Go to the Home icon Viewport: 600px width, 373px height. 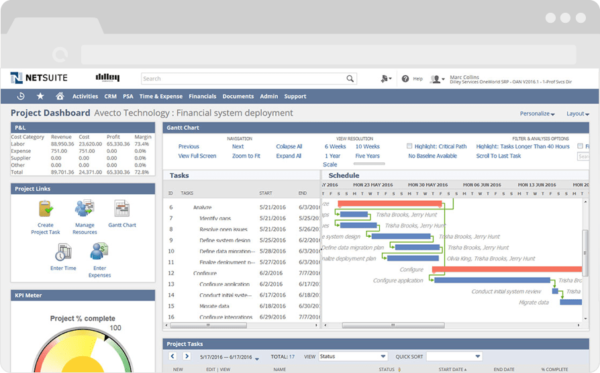(60, 96)
